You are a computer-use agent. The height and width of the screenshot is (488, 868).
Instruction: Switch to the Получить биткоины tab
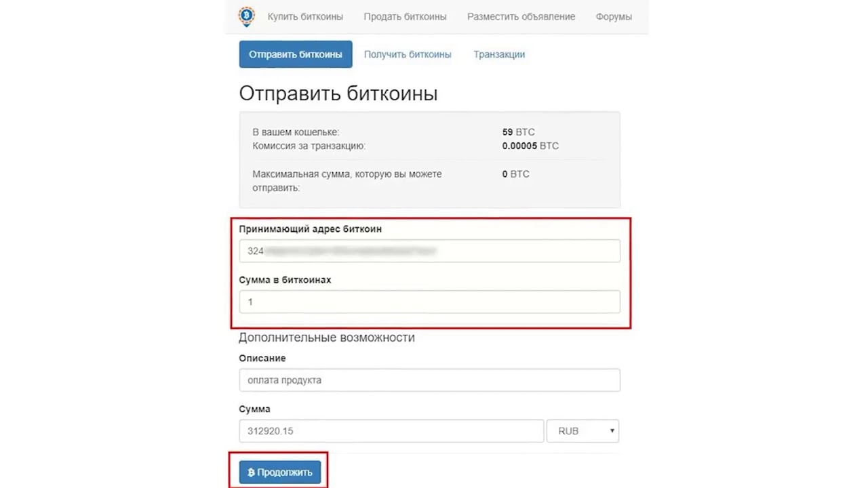click(408, 54)
